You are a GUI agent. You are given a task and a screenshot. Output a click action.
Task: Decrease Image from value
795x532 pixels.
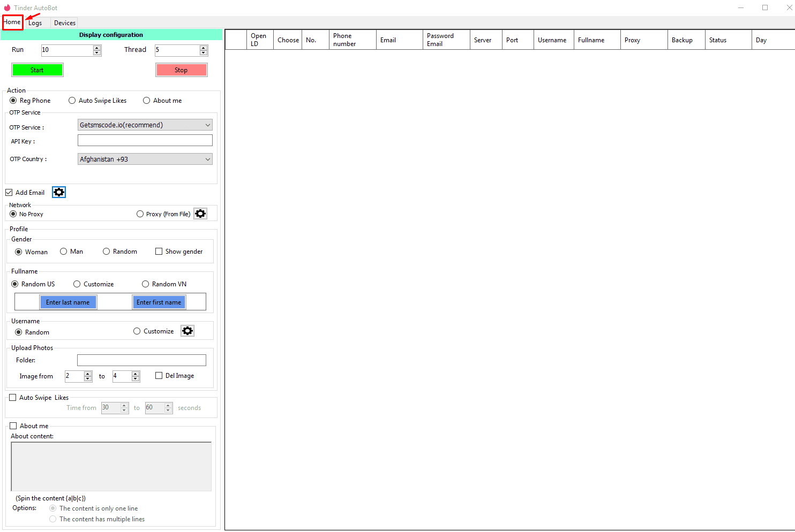click(x=88, y=379)
